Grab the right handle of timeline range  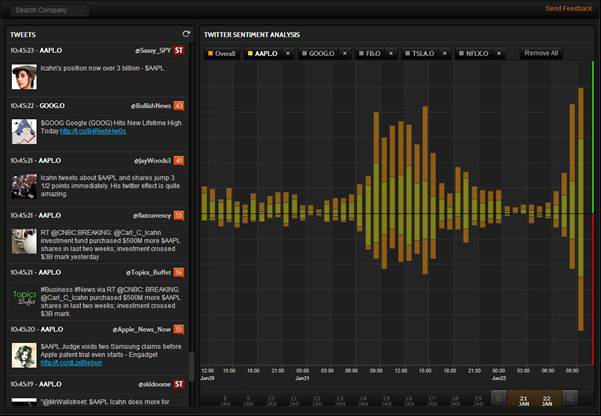[x=570, y=398]
